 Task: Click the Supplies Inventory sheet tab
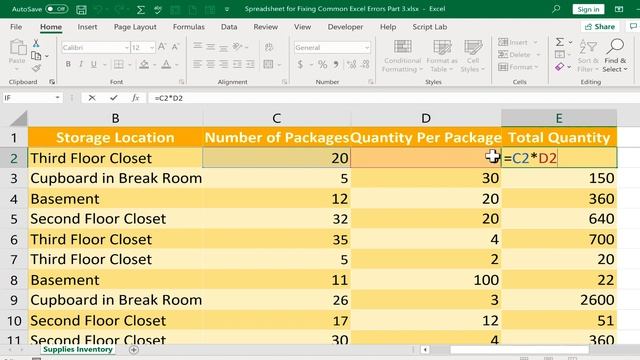click(78, 349)
